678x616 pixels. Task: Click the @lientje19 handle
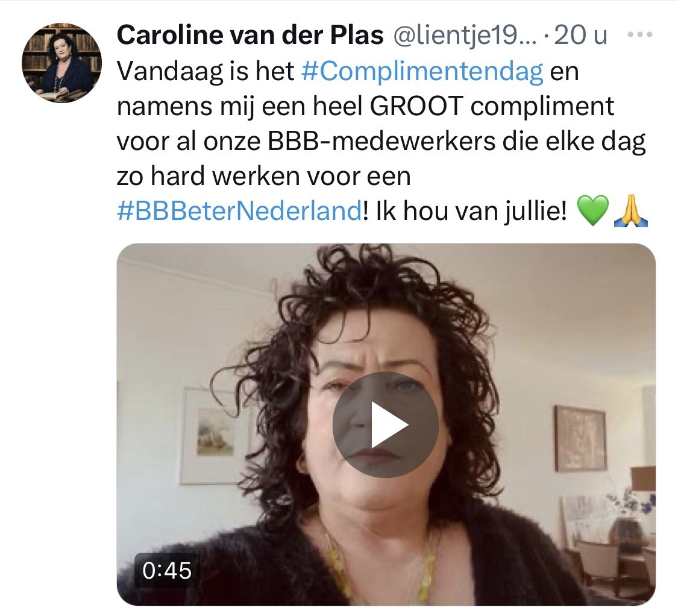pos(465,36)
